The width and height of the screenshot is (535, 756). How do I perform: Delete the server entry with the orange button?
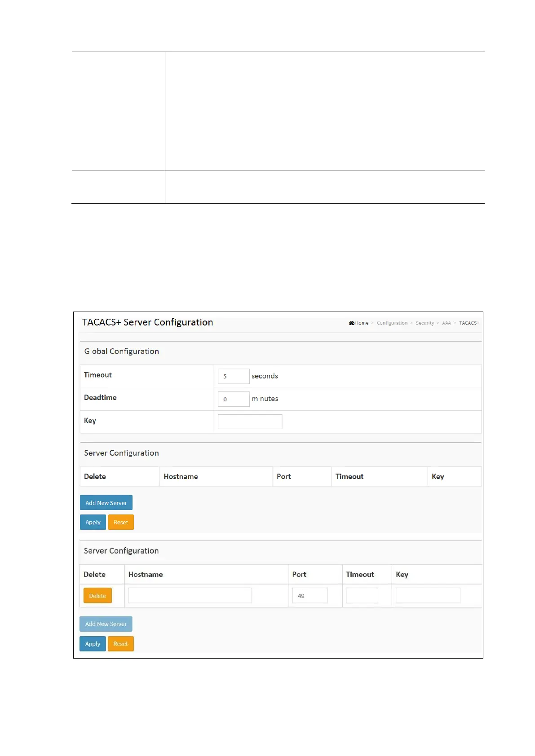tap(97, 596)
